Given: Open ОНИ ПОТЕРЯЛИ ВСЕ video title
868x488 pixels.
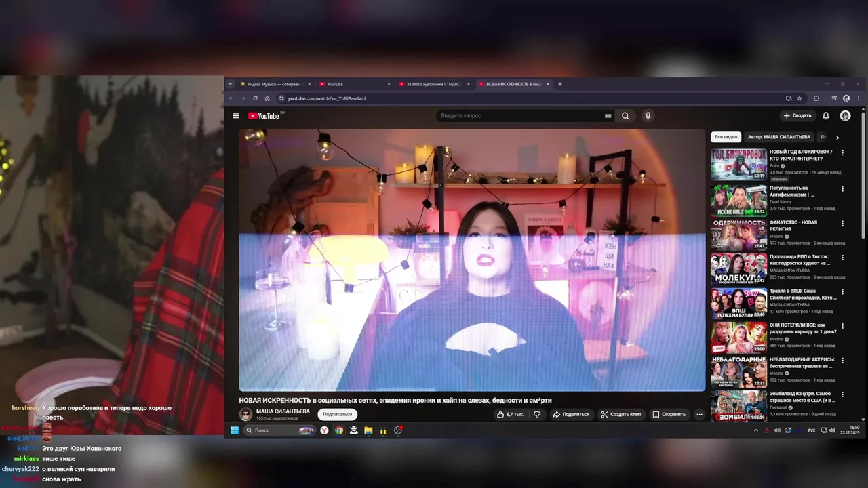Looking at the screenshot, I should click(x=803, y=328).
